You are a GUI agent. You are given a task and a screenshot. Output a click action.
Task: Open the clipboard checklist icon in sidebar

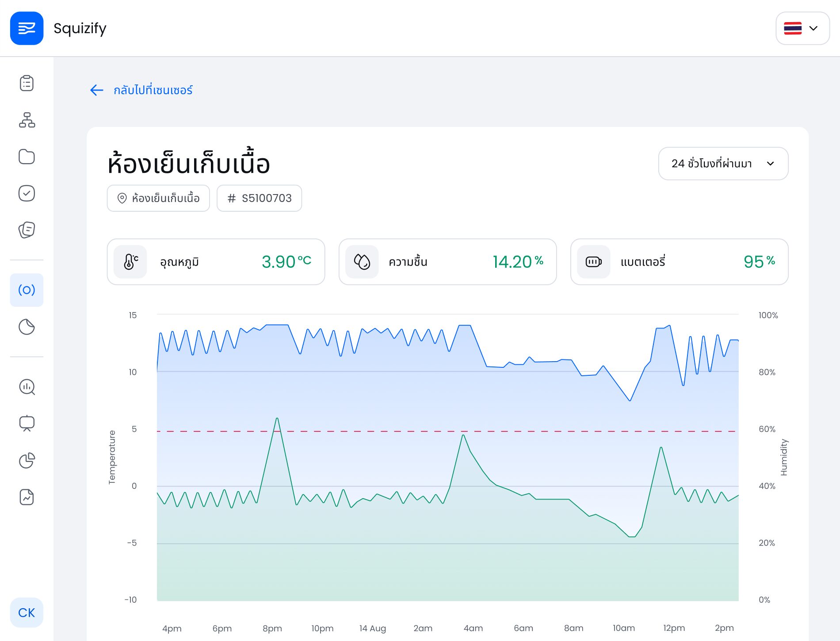[x=27, y=83]
